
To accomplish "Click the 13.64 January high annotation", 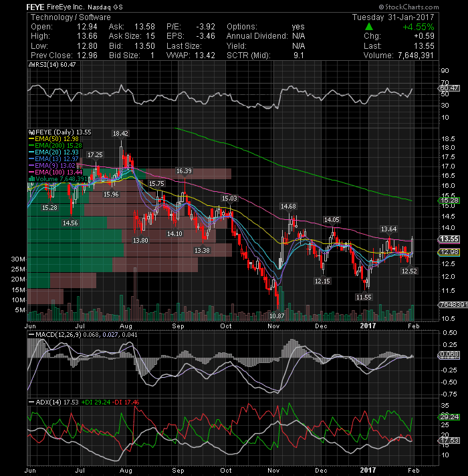I will point(389,229).
